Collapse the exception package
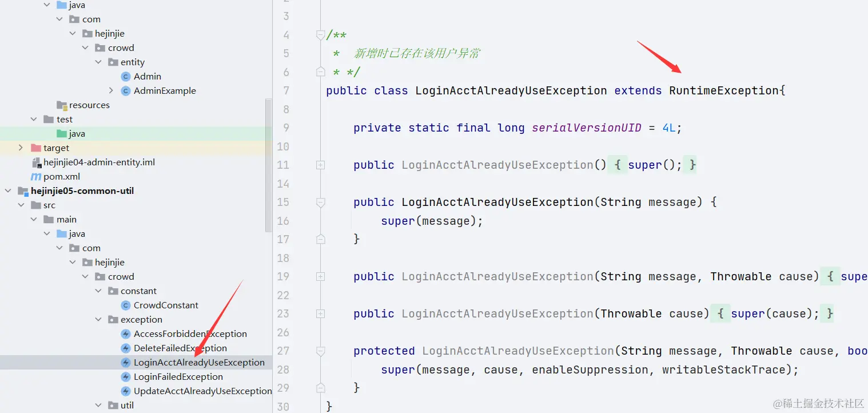This screenshot has width=868, height=413. click(99, 320)
